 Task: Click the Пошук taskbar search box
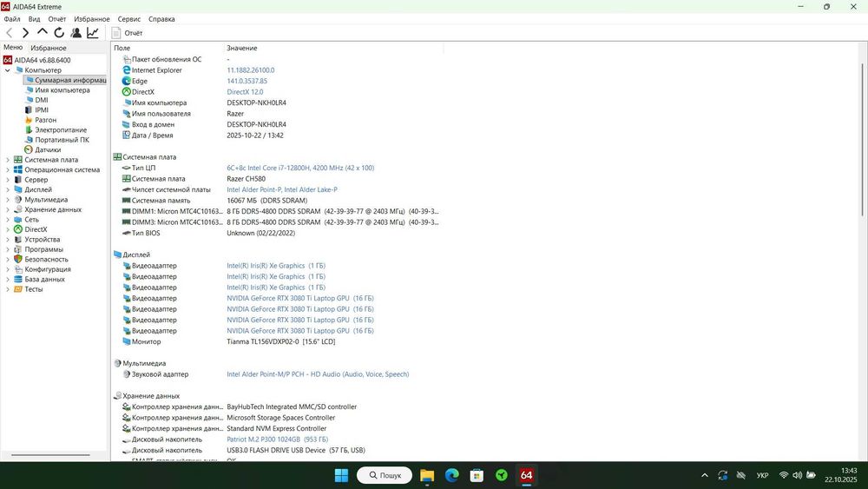(x=385, y=475)
